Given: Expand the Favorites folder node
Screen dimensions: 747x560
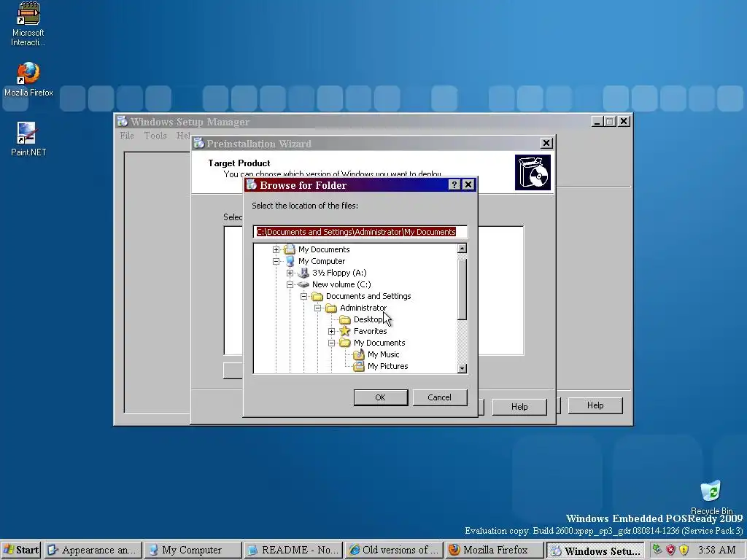Looking at the screenshot, I should pyautogui.click(x=332, y=332).
